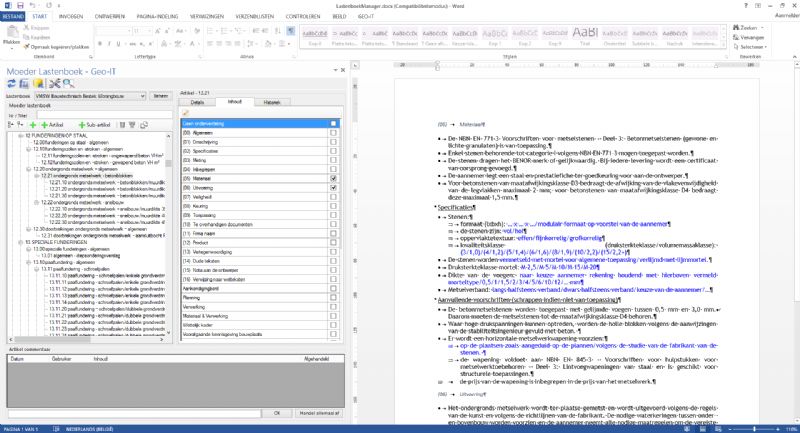Click the green plus Artikel icon
The image size is (800, 433).
[43, 124]
